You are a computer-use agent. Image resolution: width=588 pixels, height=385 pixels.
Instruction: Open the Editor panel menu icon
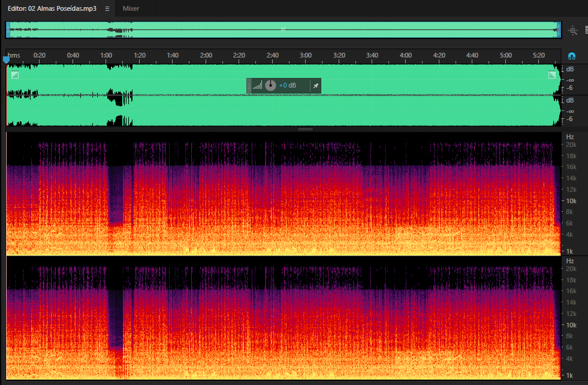point(107,8)
